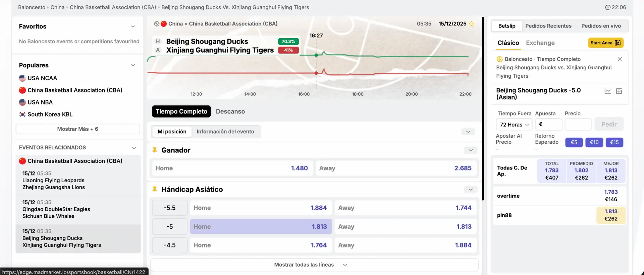Collapse the Favoritos section

tap(133, 26)
